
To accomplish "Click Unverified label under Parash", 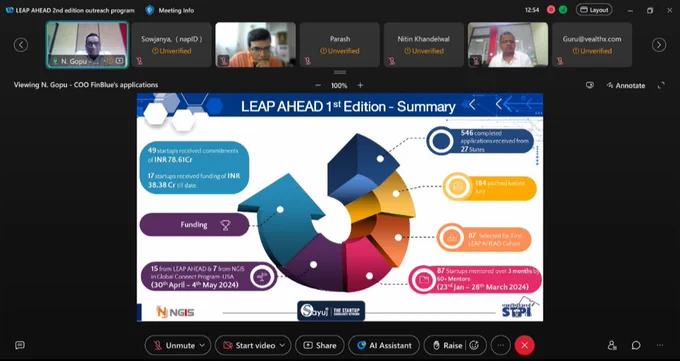I will 340,51.
